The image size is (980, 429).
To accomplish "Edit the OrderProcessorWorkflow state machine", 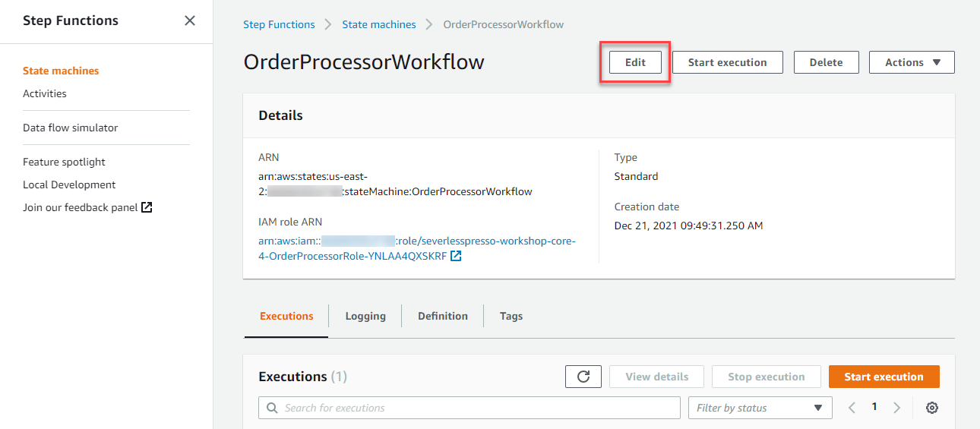I will [635, 62].
